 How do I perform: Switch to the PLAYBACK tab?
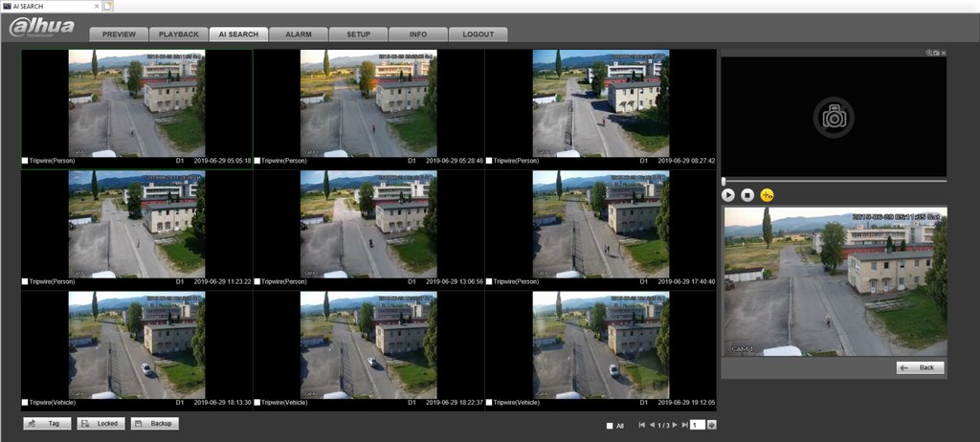click(x=178, y=34)
